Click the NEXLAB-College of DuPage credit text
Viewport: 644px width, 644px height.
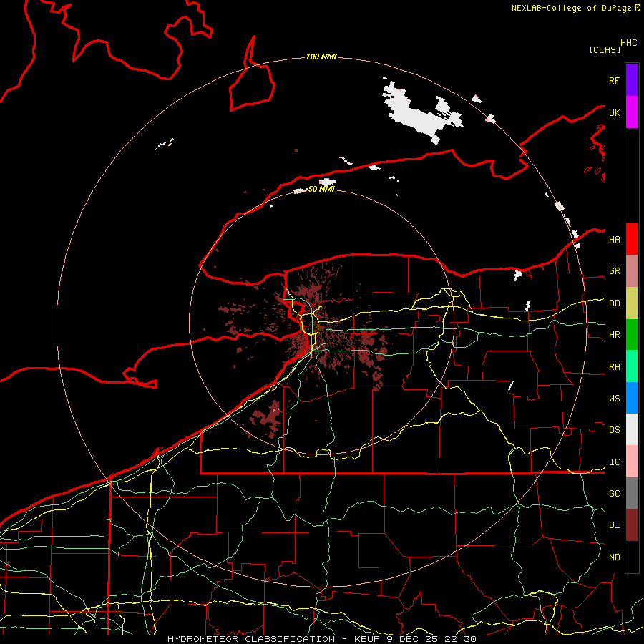point(571,8)
